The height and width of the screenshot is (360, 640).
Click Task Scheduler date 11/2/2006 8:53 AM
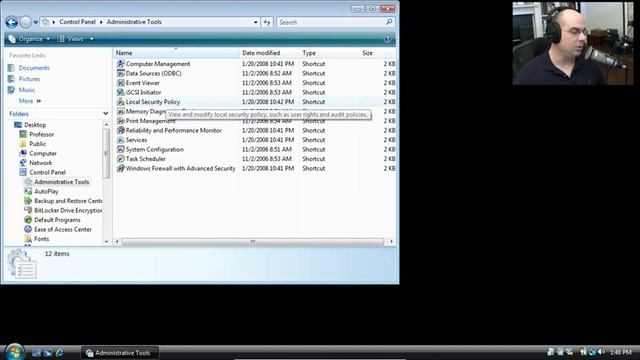click(x=267, y=159)
